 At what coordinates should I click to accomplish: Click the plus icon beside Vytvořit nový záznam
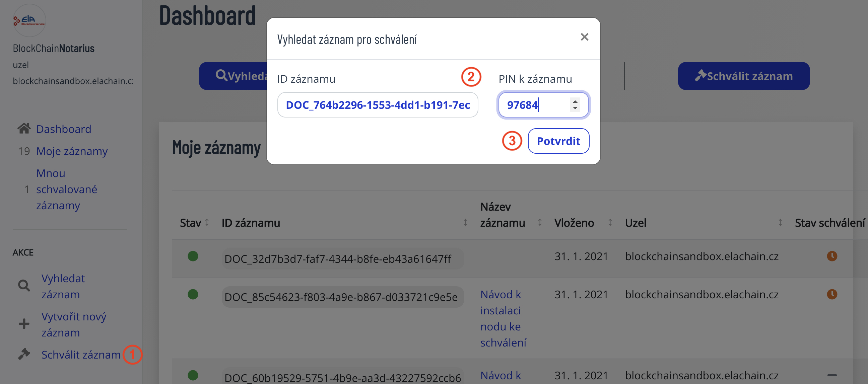point(24,324)
